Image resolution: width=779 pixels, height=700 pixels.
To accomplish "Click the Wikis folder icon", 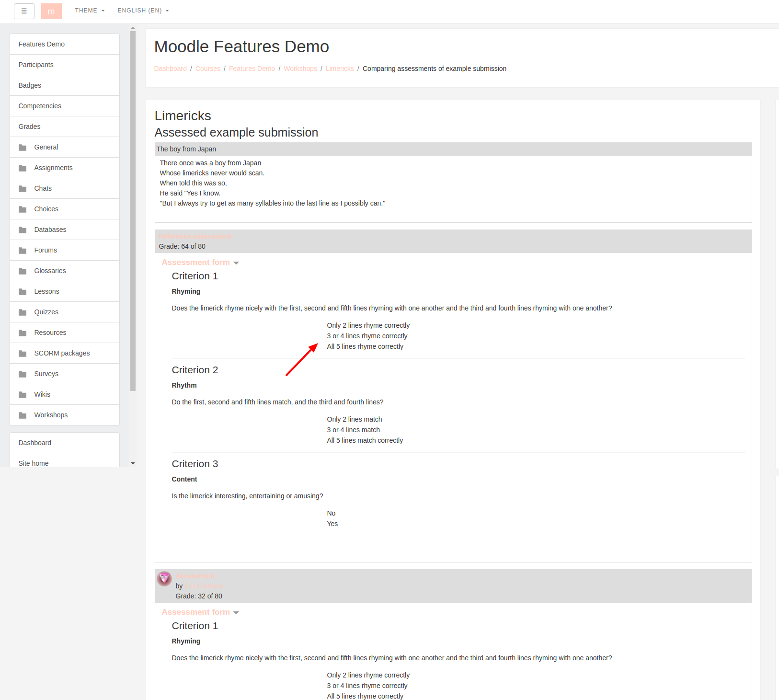I will [23, 395].
